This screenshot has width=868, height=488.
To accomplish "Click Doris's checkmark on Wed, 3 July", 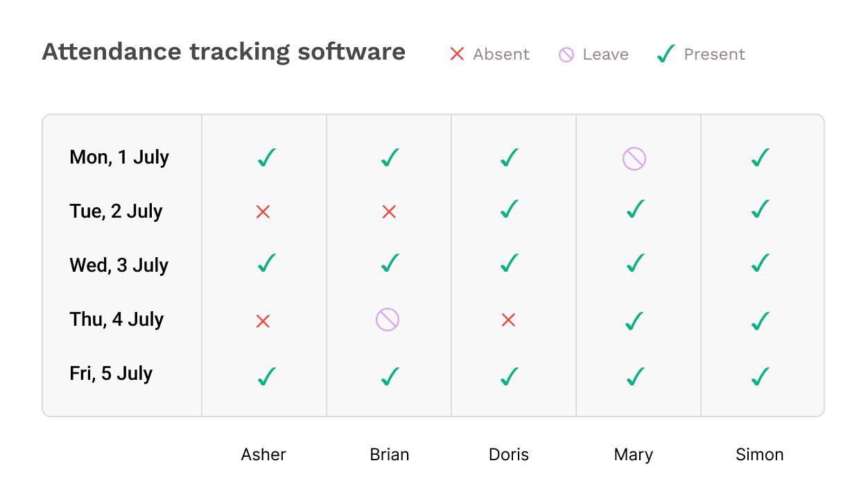I will [x=510, y=263].
